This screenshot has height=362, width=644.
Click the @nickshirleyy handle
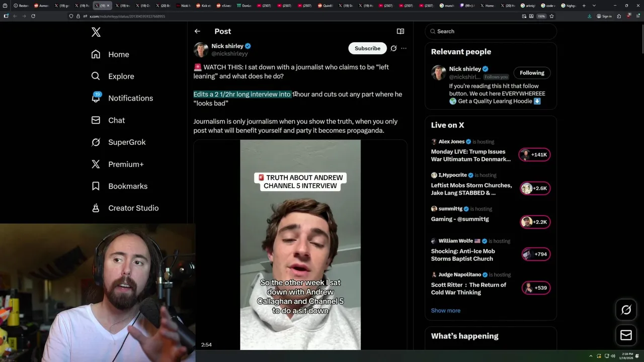pos(229,53)
